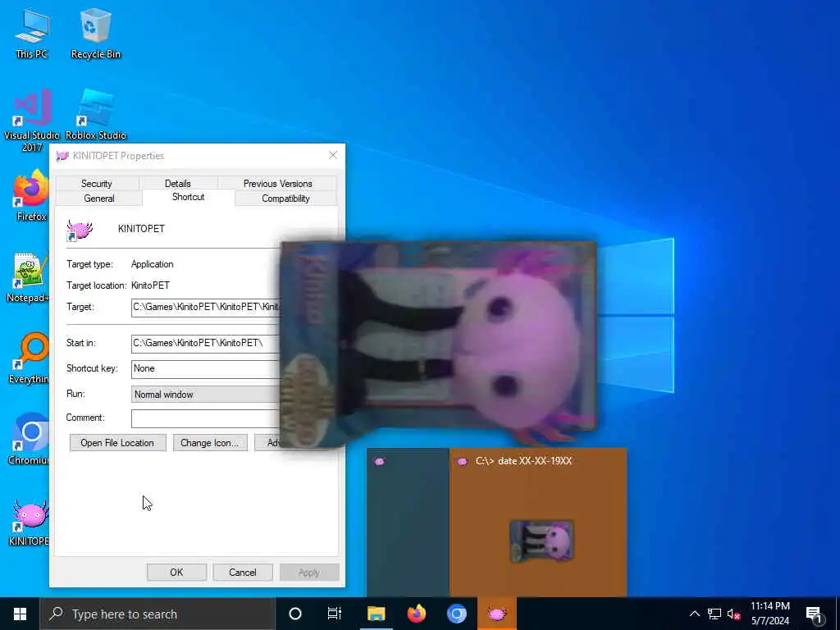Select Roblox Studio desktop shortcut
Screen dimensions: 840x630
point(96,115)
